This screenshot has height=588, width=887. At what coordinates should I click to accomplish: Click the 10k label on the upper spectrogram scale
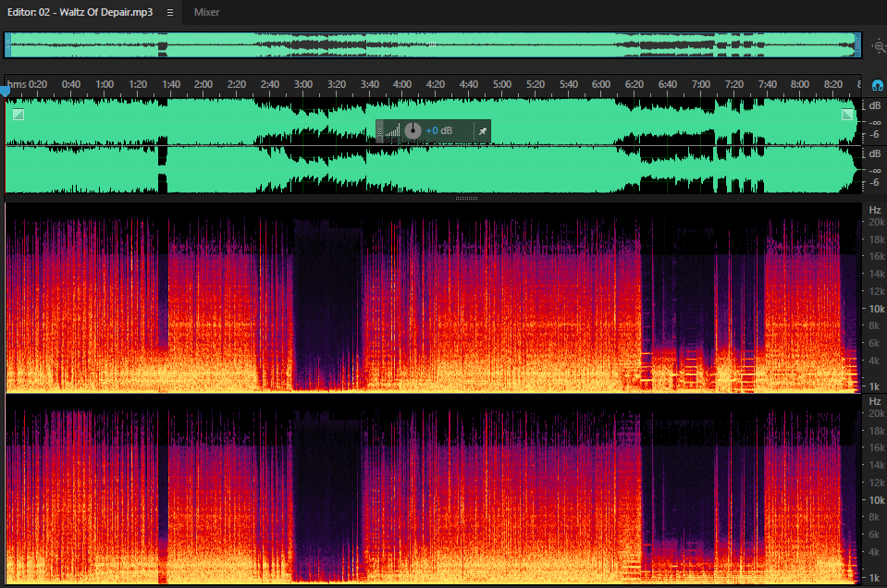click(877, 309)
